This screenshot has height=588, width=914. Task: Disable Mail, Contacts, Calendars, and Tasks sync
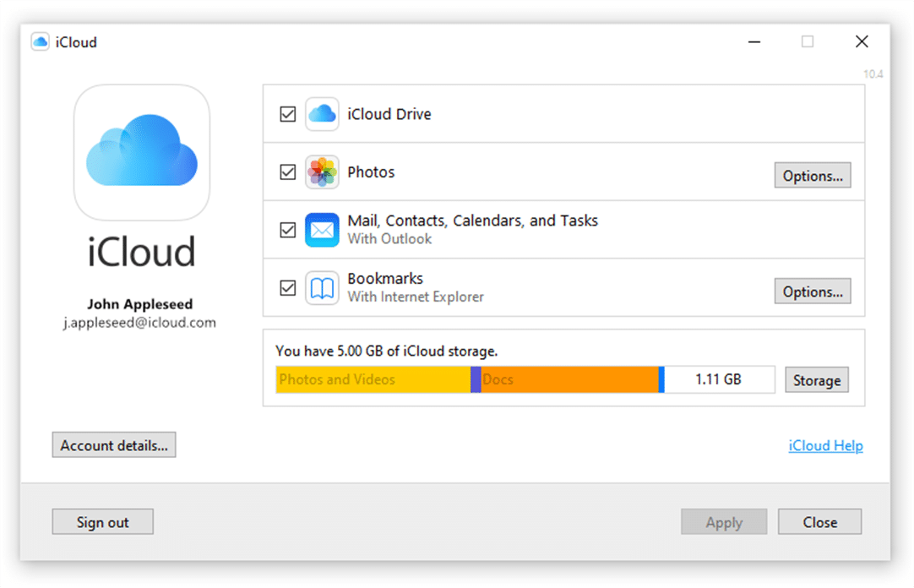tap(287, 230)
